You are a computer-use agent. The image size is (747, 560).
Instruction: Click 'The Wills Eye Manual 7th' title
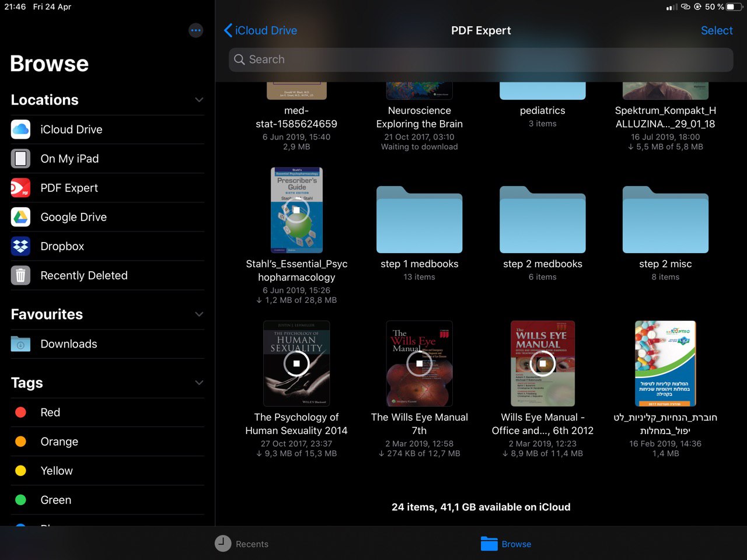(x=420, y=424)
